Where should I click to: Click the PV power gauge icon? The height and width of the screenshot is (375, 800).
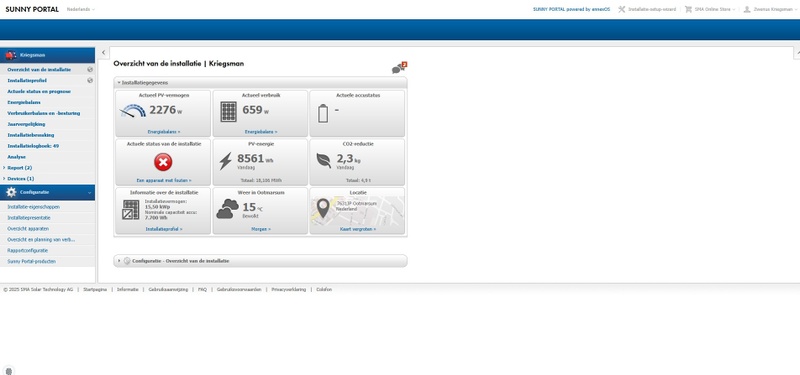coord(132,111)
